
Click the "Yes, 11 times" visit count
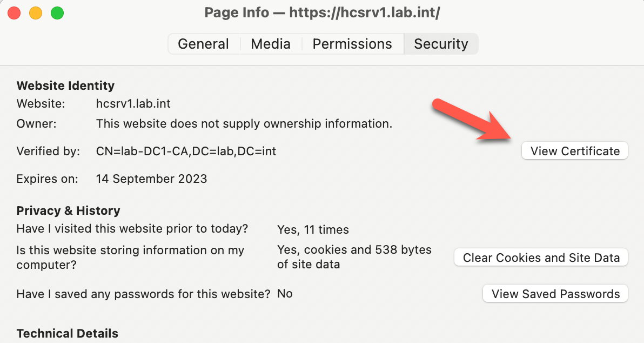[313, 229]
